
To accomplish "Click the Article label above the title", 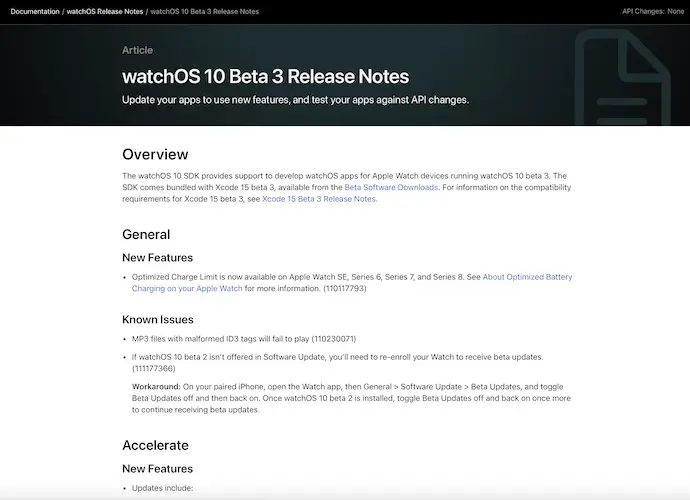I will pos(137,50).
